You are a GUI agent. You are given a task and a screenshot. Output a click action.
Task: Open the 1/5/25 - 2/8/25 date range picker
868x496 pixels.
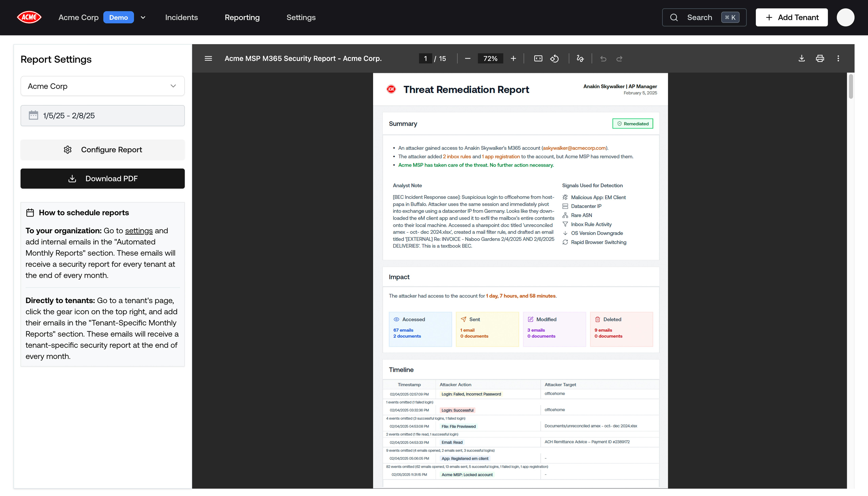pyautogui.click(x=103, y=116)
